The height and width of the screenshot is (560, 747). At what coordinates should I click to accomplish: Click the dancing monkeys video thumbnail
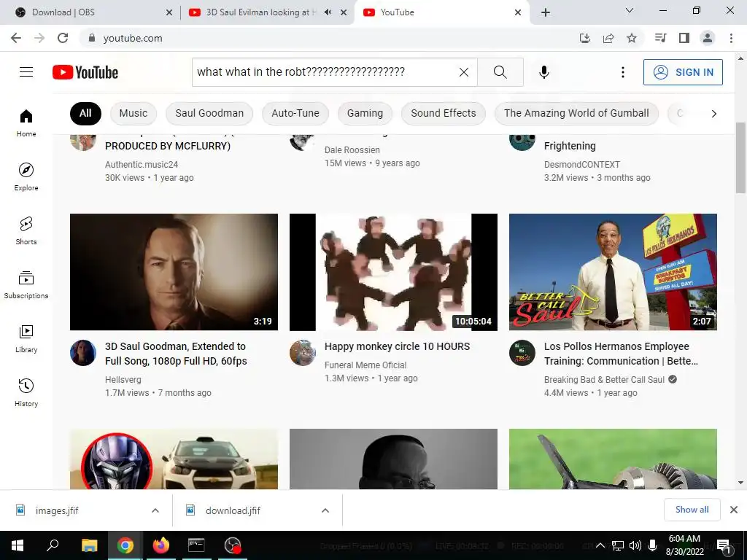pyautogui.click(x=393, y=272)
